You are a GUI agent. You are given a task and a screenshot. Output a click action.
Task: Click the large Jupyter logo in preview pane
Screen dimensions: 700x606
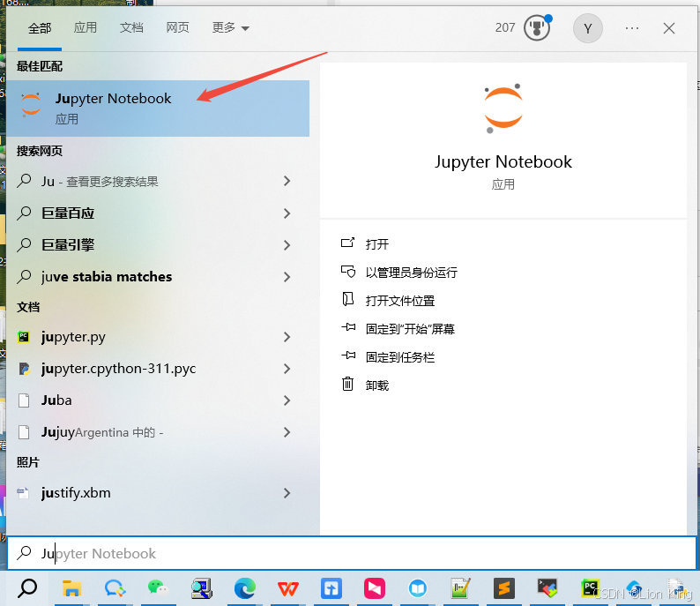(503, 108)
